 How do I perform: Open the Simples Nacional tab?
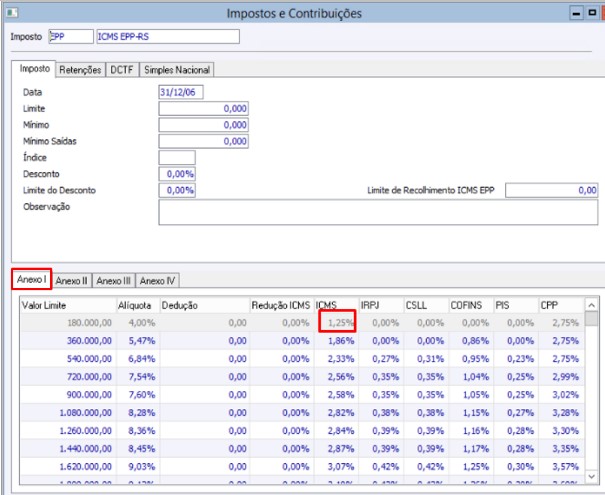(x=177, y=70)
